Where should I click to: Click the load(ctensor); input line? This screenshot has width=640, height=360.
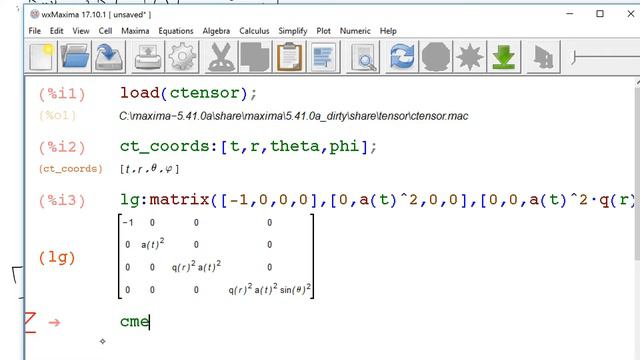[x=189, y=93]
